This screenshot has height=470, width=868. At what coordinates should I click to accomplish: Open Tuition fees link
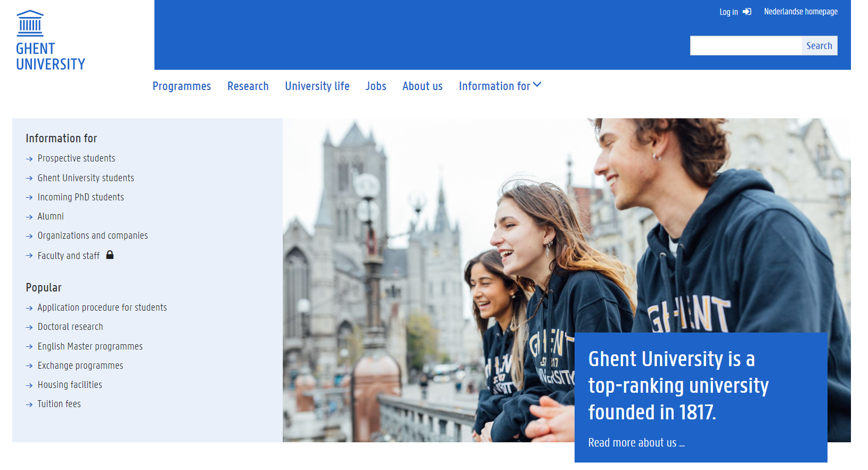59,404
